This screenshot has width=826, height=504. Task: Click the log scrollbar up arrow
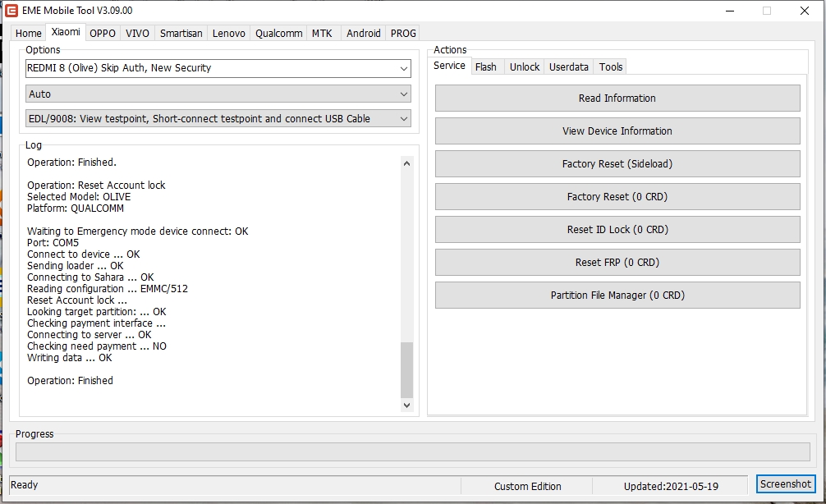[406, 163]
